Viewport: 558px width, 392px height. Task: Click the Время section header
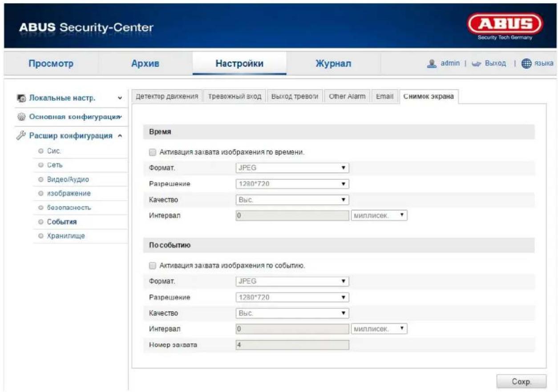click(x=338, y=133)
